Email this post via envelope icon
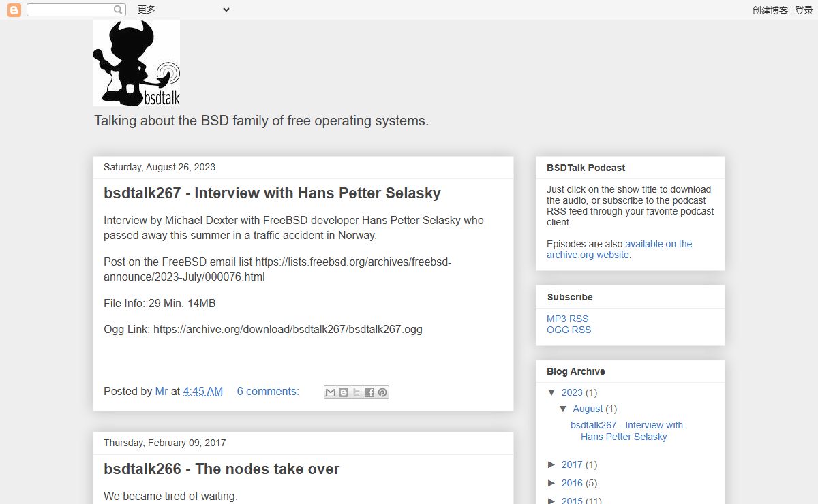818x504 pixels. point(331,392)
